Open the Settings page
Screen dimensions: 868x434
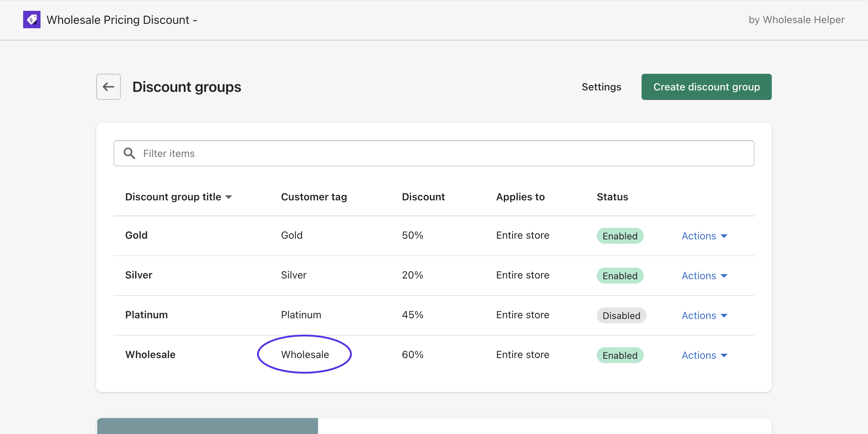coord(601,87)
